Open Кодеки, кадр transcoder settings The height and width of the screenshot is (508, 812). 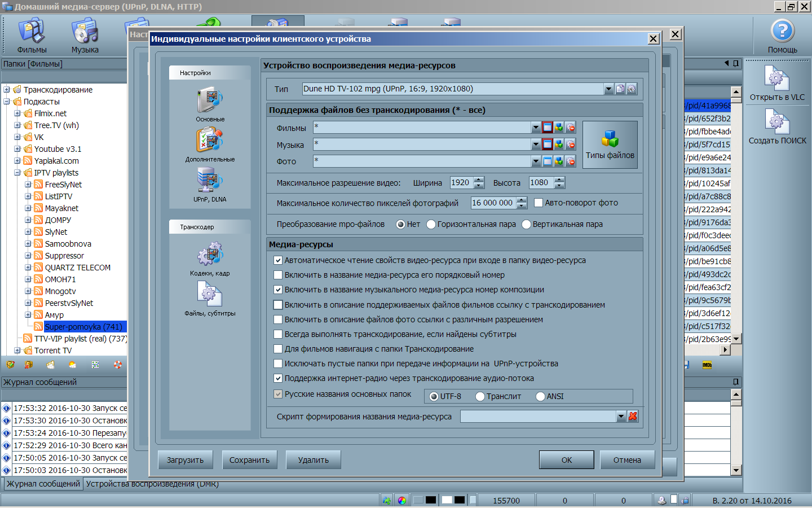[x=210, y=256]
